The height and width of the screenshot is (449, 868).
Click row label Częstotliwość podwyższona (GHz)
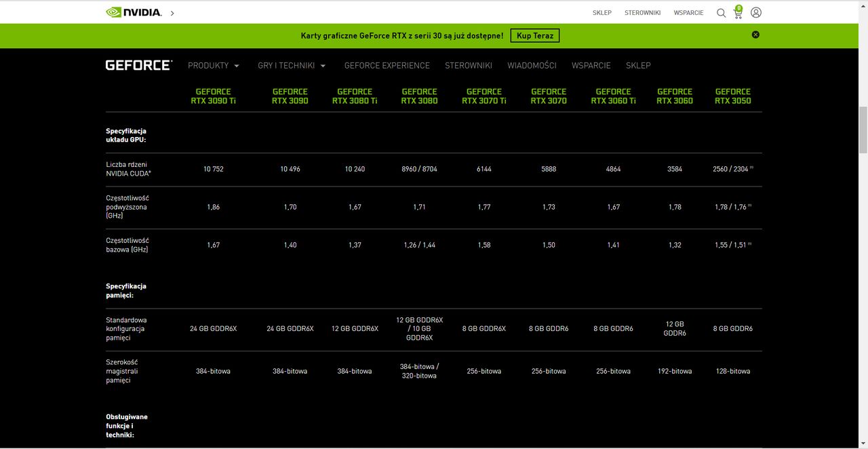pyautogui.click(x=127, y=207)
